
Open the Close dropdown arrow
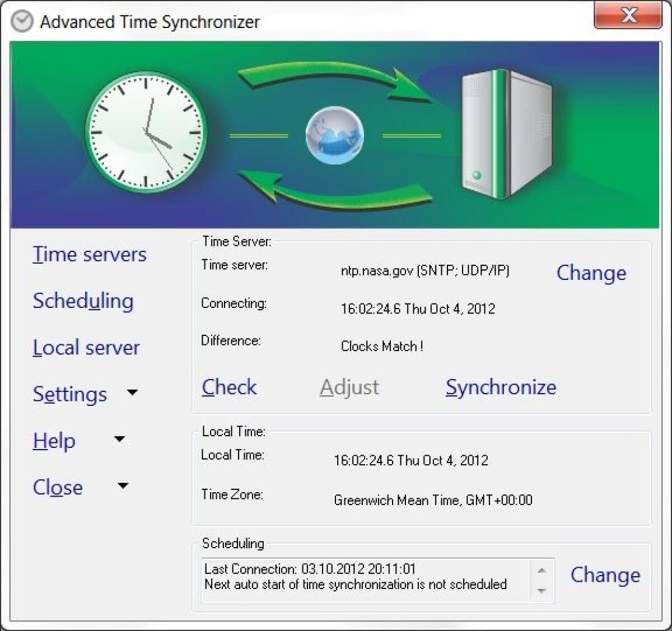pos(123,486)
